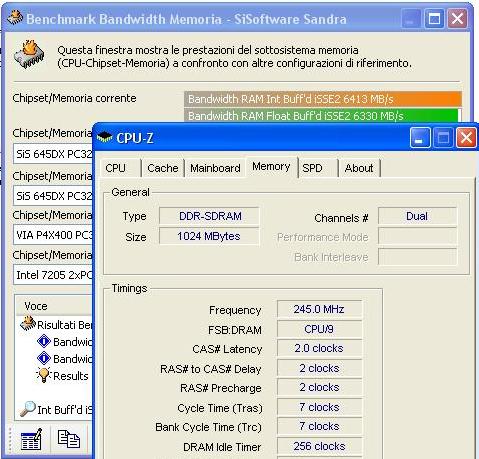Click the Bank Cycle Time (Trc) value field

point(319,426)
